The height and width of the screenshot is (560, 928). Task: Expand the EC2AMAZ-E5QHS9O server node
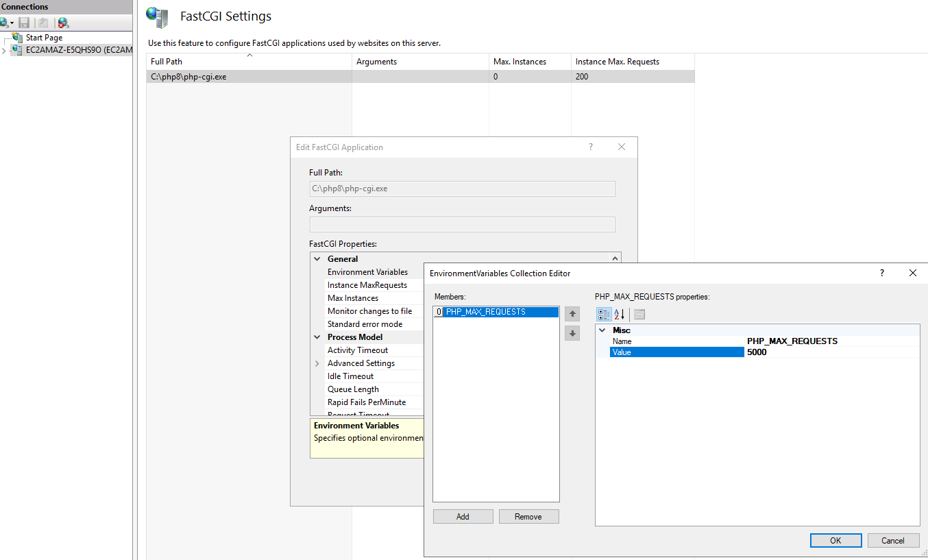pos(4,51)
